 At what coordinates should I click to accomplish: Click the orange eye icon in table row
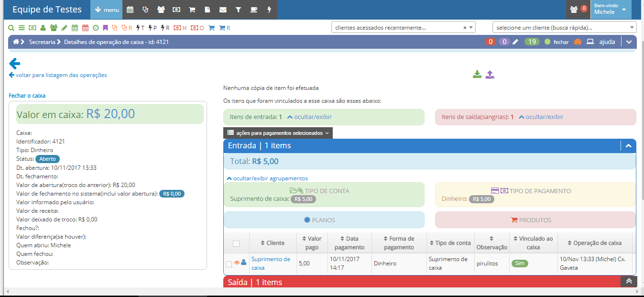coord(237,263)
